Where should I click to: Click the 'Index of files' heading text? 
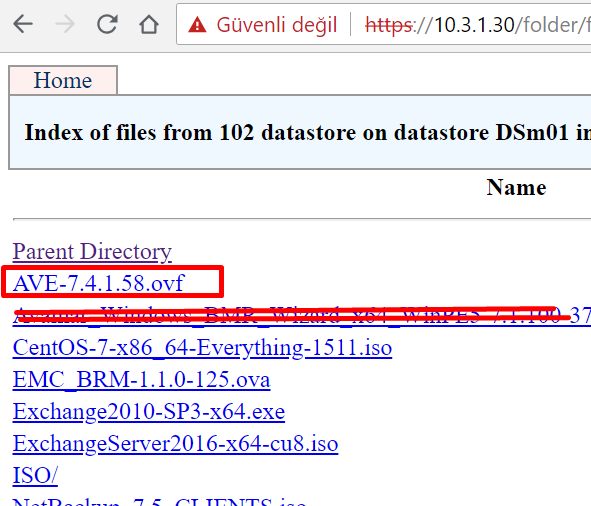pos(308,133)
